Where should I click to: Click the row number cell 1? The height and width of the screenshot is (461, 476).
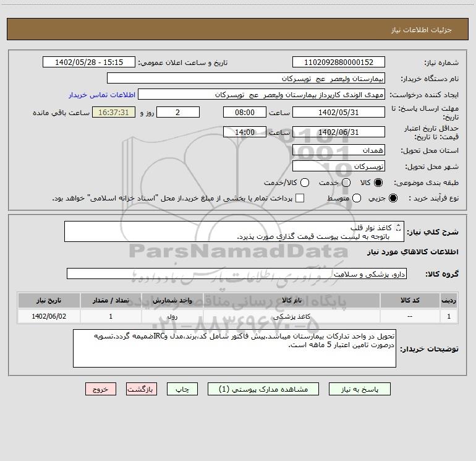pyautogui.click(x=449, y=316)
